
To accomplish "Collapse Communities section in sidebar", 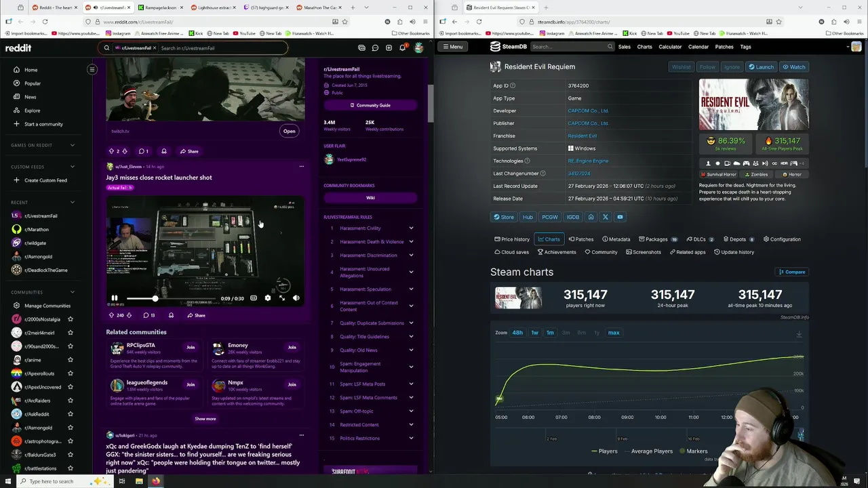I will 73,292.
